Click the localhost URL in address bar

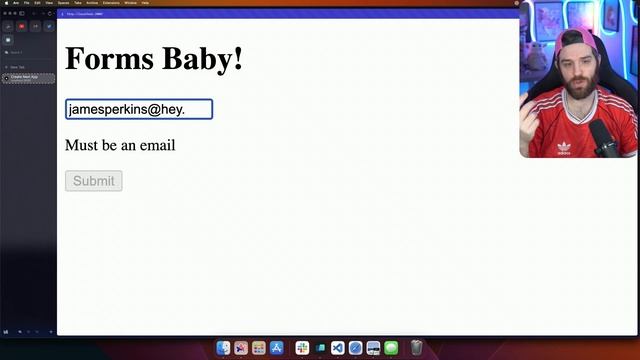click(85, 14)
